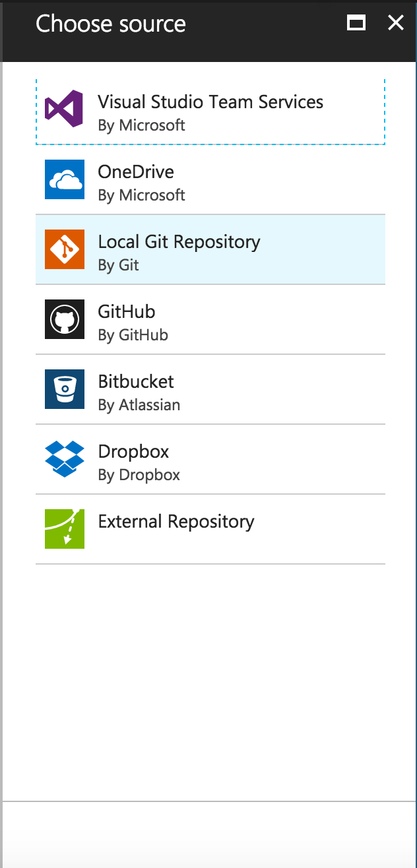Screen dimensions: 417x868
Task: Choose Bitbucket source option
Action: tap(210, 389)
